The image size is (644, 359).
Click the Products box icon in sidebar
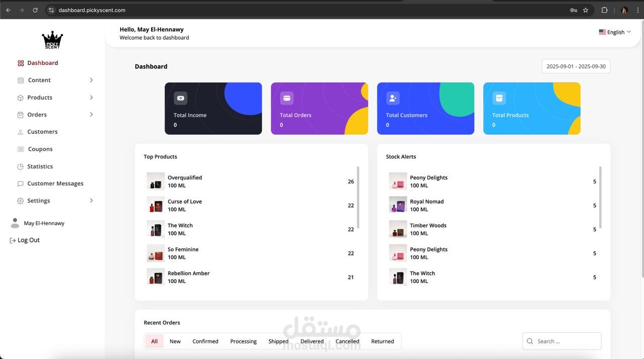point(21,98)
